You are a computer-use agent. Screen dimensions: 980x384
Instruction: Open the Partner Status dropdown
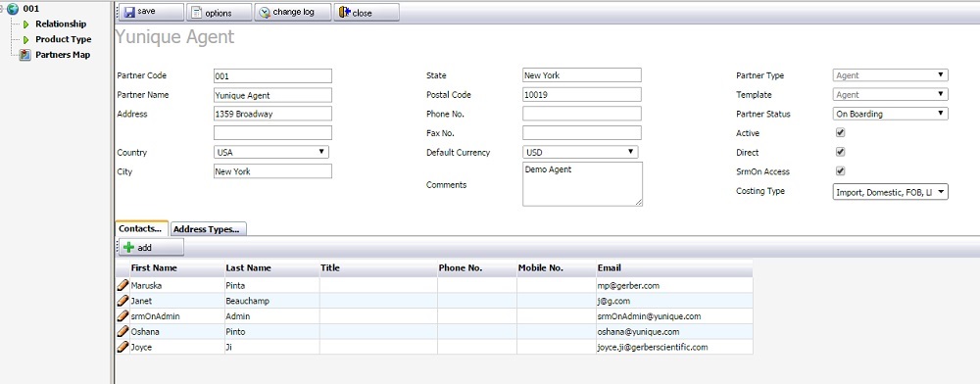click(891, 115)
